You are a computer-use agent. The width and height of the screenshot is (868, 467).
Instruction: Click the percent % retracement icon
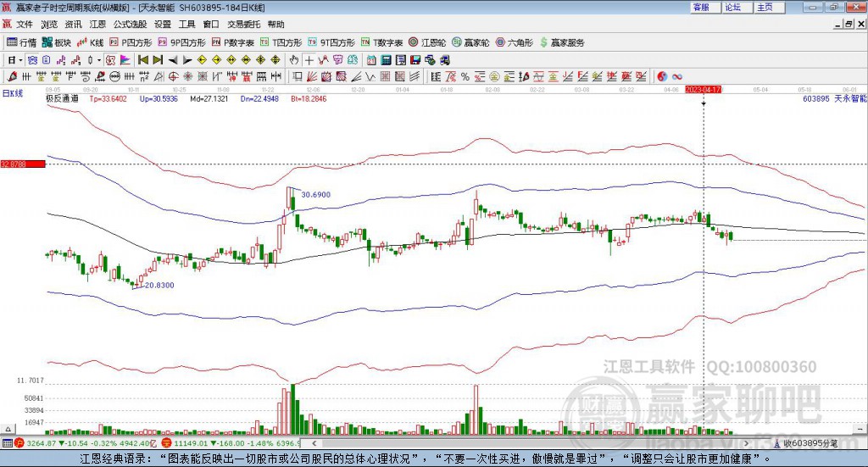pos(465,76)
